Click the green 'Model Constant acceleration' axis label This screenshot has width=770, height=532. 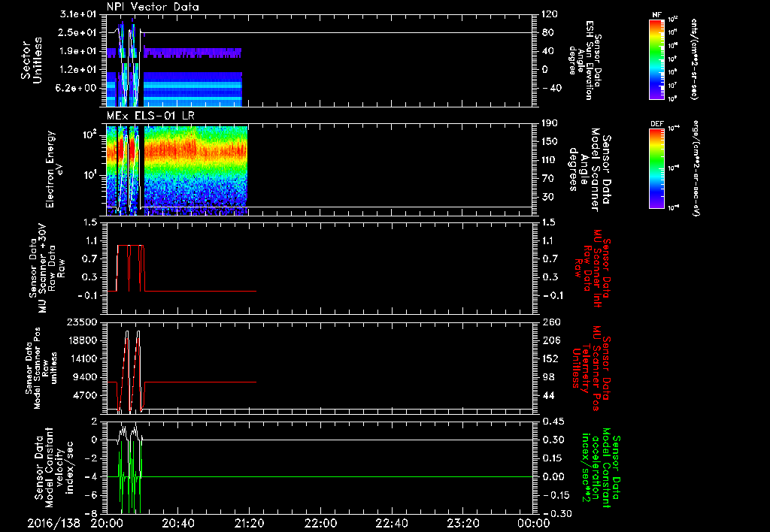601,467
